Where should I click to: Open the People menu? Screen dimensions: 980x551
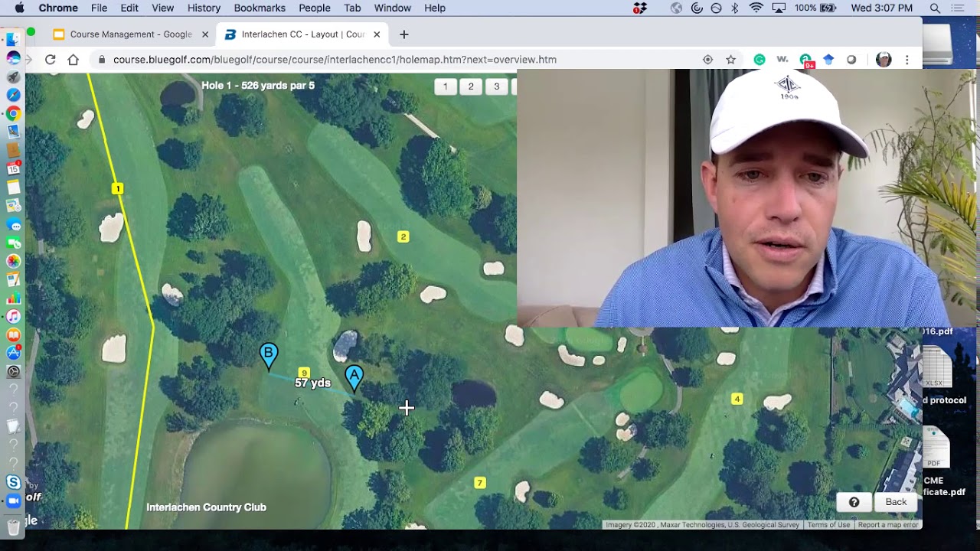coord(315,8)
